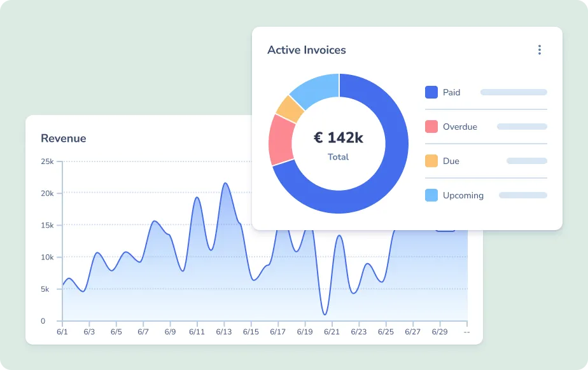Screen dimensions: 588x370
Task: Select the Upcoming legend label
Action: tap(463, 196)
